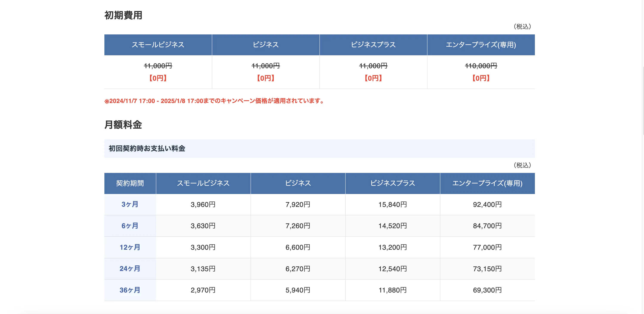Screen dimensions: 644x314
Task: Click the 15,840円 cell
Action: (393, 205)
